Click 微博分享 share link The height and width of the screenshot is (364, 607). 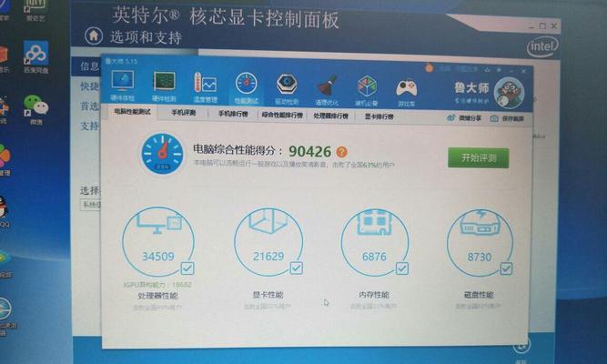(470, 118)
